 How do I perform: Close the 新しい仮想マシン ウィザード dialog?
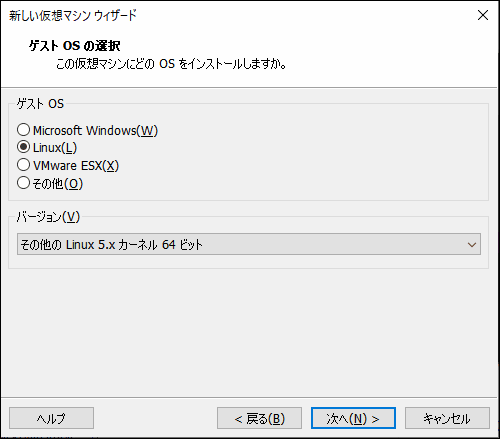tap(483, 15)
